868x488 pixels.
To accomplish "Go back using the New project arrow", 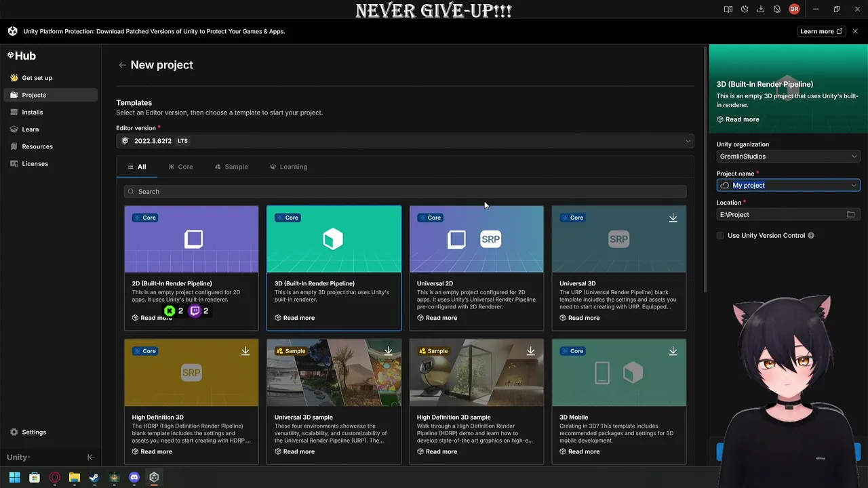I will tap(122, 65).
